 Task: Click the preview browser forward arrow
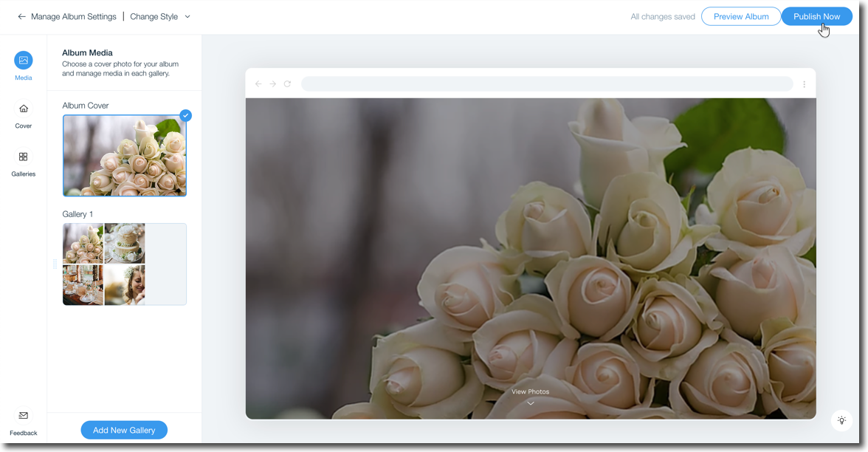tap(273, 84)
